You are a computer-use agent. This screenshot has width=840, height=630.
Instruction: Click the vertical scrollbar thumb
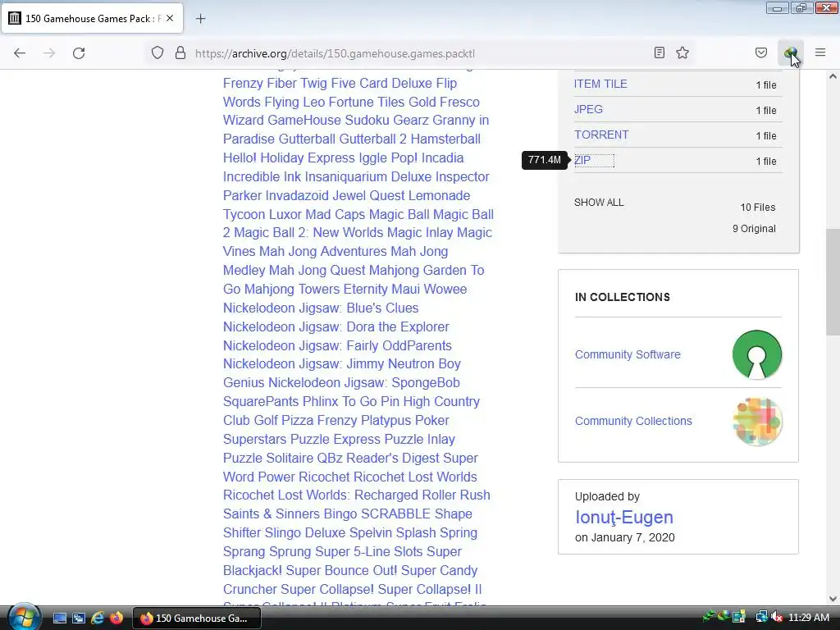833,282
